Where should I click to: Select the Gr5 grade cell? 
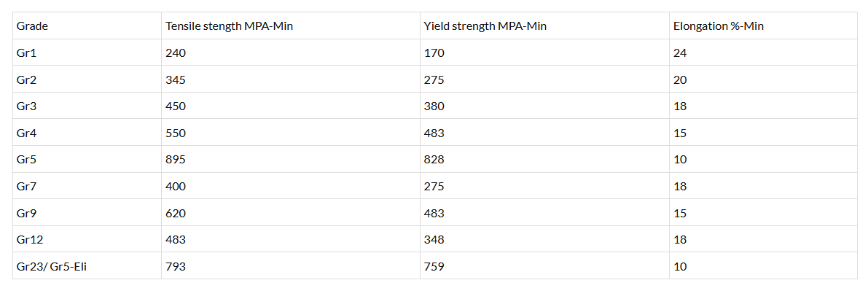pyautogui.click(x=27, y=160)
